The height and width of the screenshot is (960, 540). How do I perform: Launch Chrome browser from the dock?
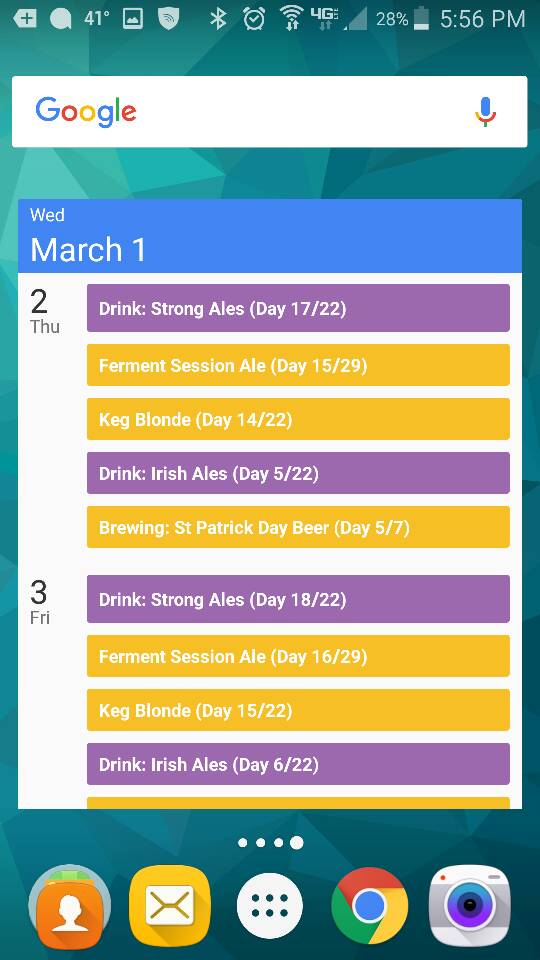[369, 906]
